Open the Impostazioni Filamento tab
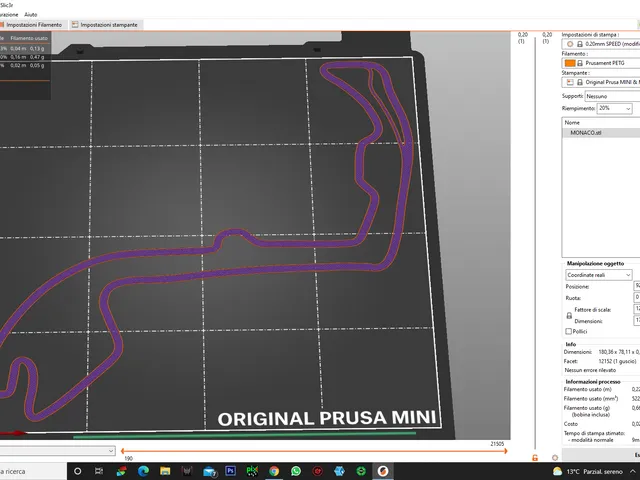The width and height of the screenshot is (640, 480). [32, 25]
